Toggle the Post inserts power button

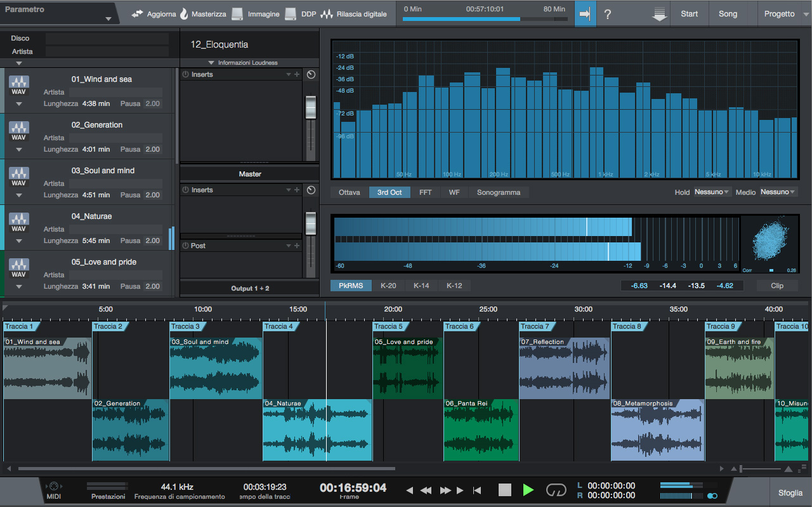tap(186, 246)
